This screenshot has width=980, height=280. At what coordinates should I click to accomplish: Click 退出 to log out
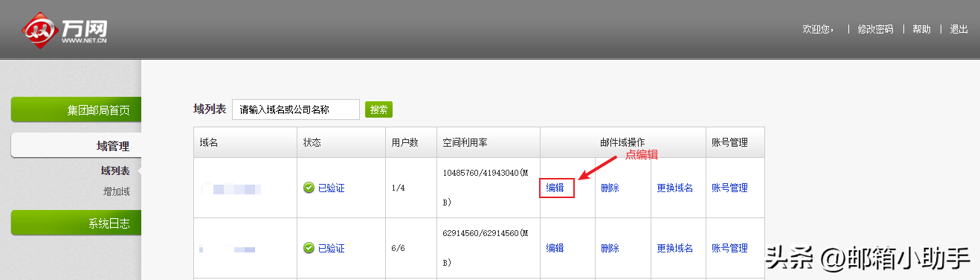(x=959, y=29)
